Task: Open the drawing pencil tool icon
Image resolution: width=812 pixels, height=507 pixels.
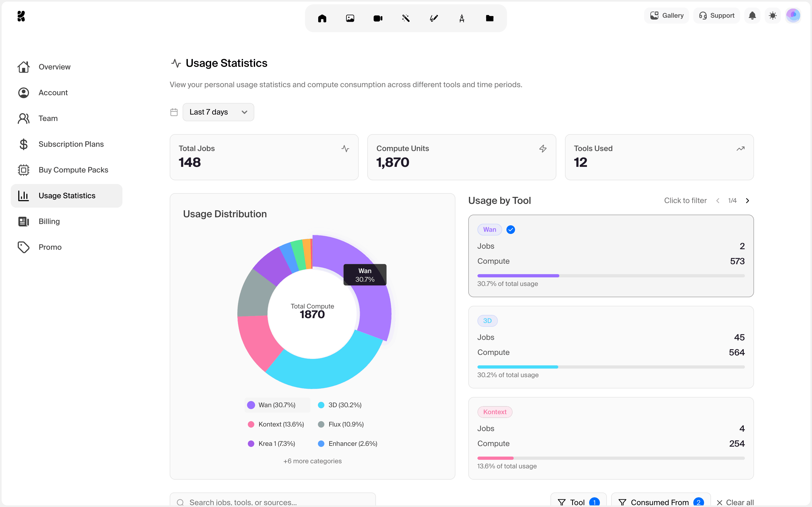Action: 433,18
